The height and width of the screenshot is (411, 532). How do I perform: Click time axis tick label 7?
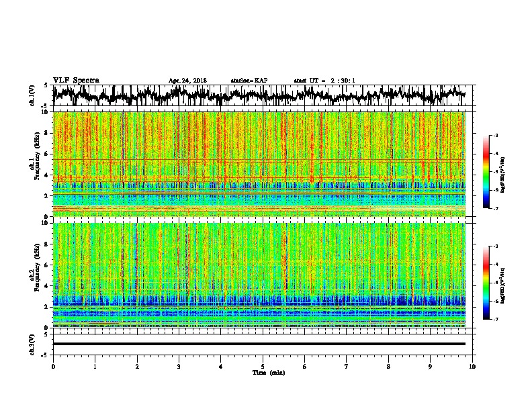347,367
